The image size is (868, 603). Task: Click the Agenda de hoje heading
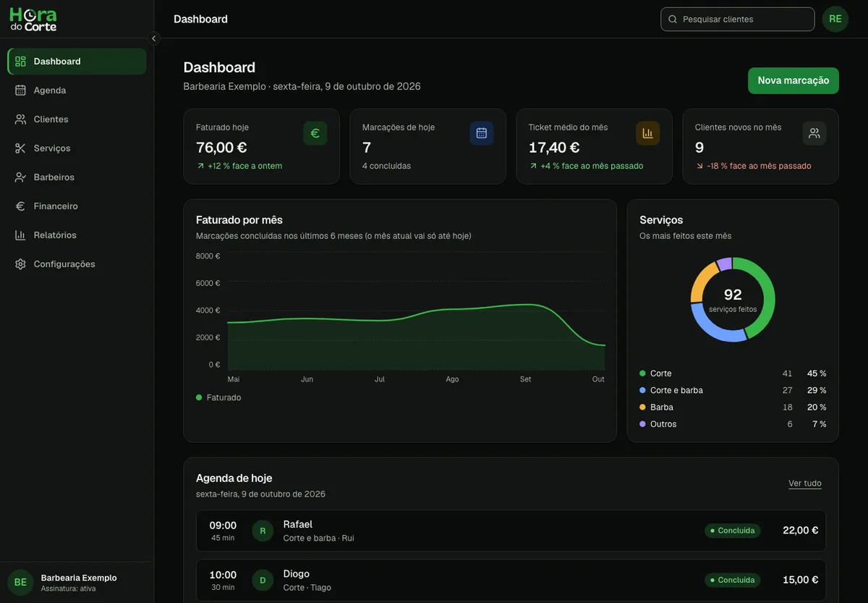click(234, 478)
